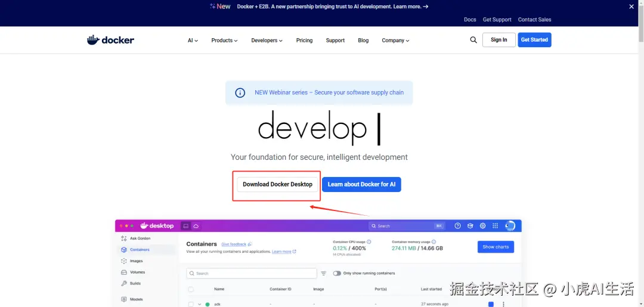
Task: Click the Get Support link
Action: point(497,20)
